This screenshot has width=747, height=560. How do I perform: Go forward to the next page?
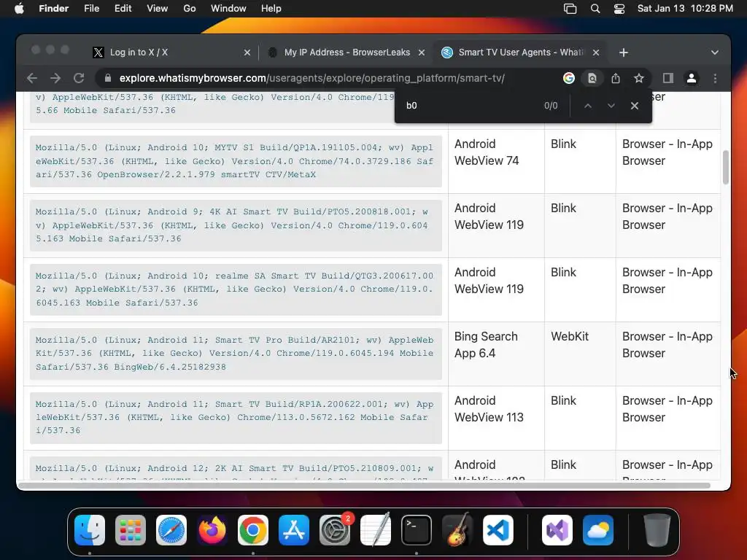coord(55,78)
